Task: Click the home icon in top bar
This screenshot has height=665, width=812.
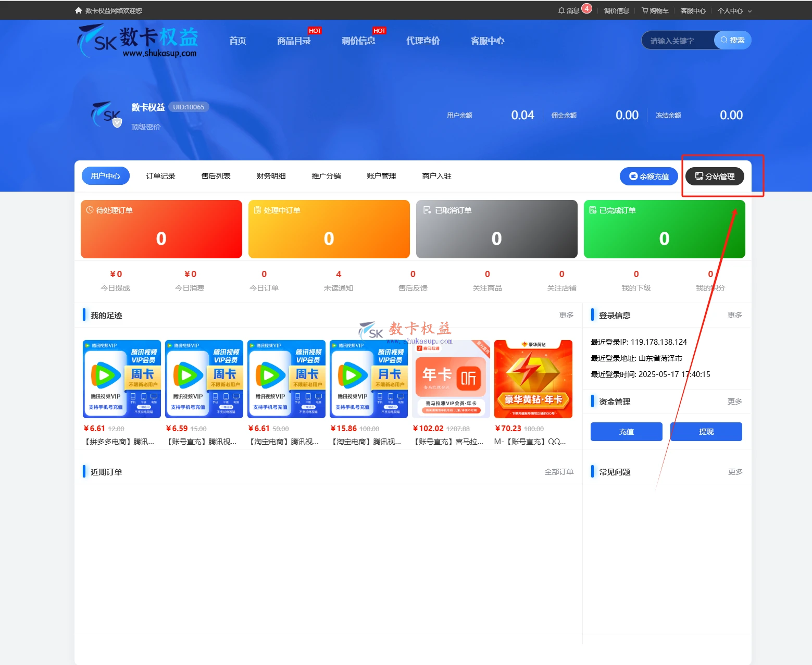Action: click(79, 10)
